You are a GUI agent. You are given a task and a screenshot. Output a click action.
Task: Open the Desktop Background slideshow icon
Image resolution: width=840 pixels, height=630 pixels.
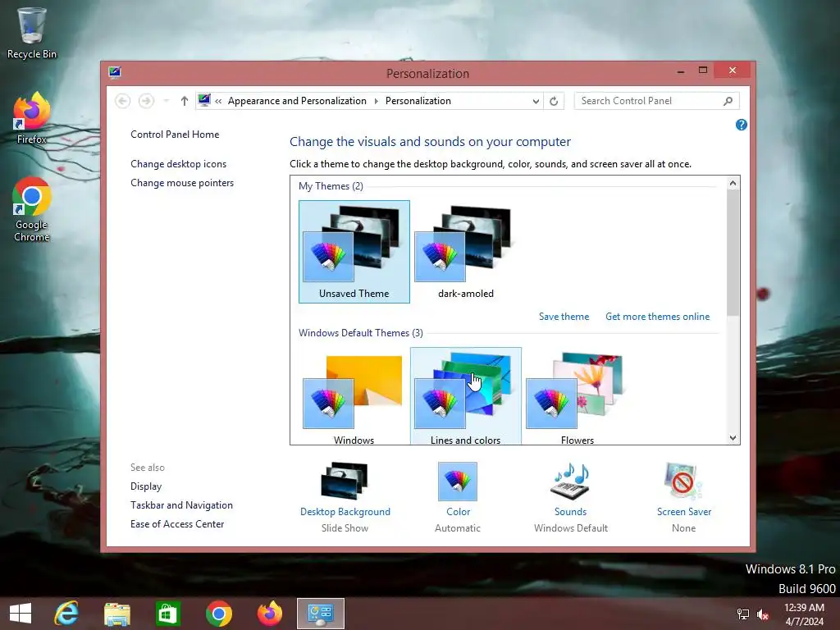pos(345,481)
